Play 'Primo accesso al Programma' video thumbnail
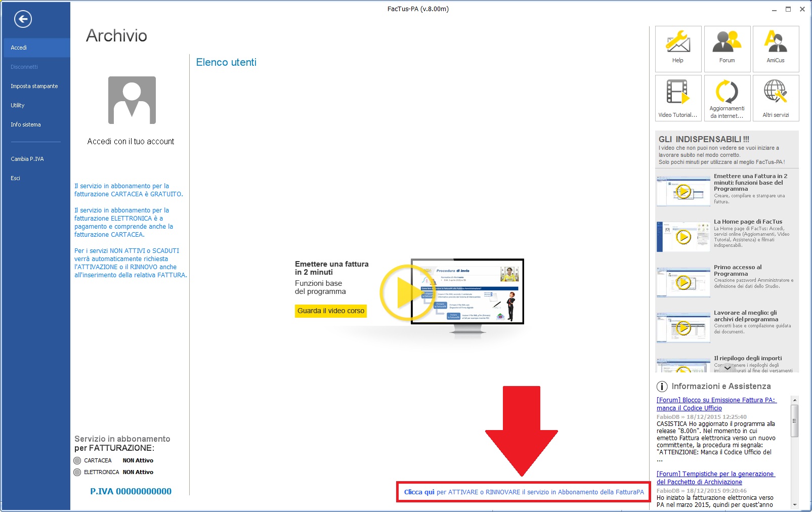This screenshot has height=512, width=812. tap(683, 282)
